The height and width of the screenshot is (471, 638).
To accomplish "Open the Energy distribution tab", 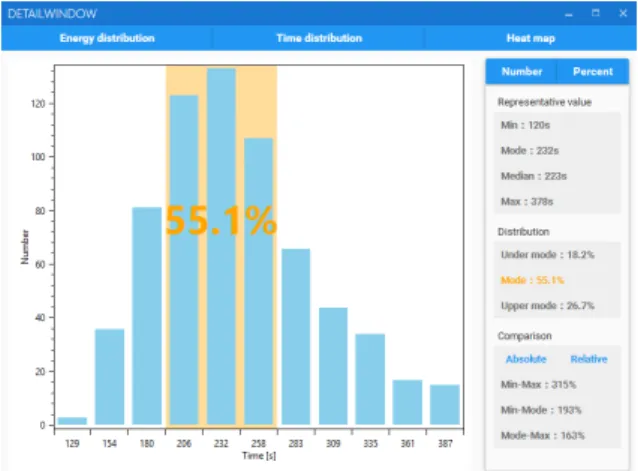I will (107, 38).
